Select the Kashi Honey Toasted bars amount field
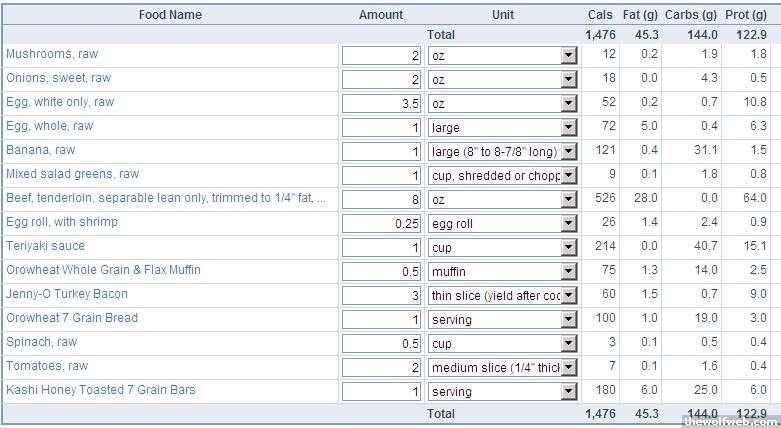 [382, 392]
